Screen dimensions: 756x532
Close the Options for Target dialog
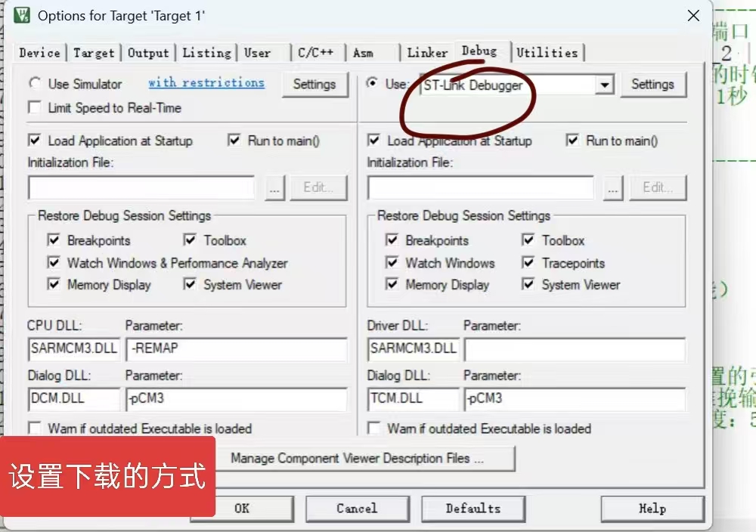click(693, 15)
